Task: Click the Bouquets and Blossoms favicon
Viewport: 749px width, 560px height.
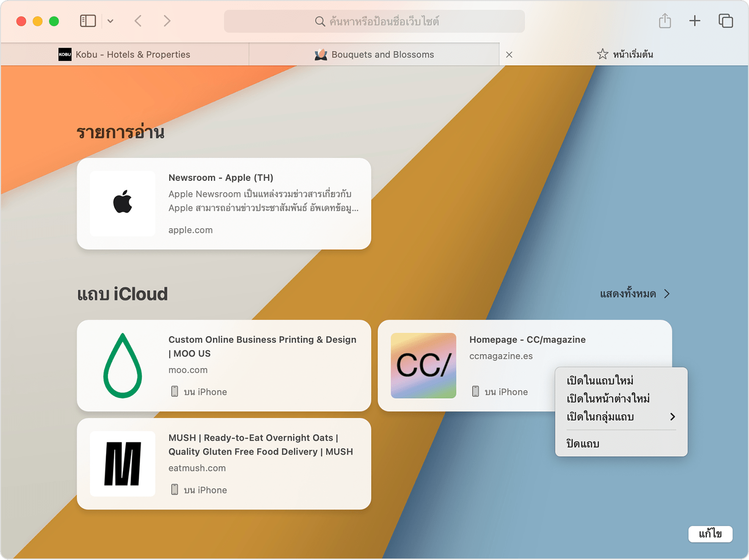Action: coord(321,54)
